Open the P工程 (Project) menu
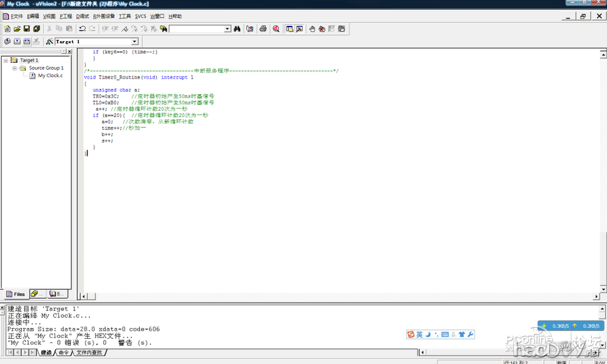Viewport: 607px width, 364px height. (65, 16)
